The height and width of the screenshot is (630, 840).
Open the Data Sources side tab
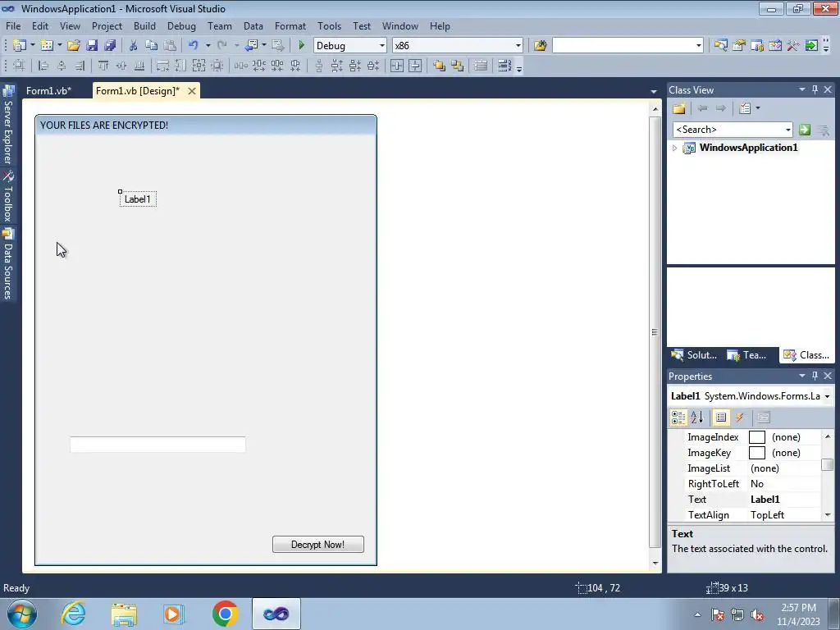(x=8, y=264)
